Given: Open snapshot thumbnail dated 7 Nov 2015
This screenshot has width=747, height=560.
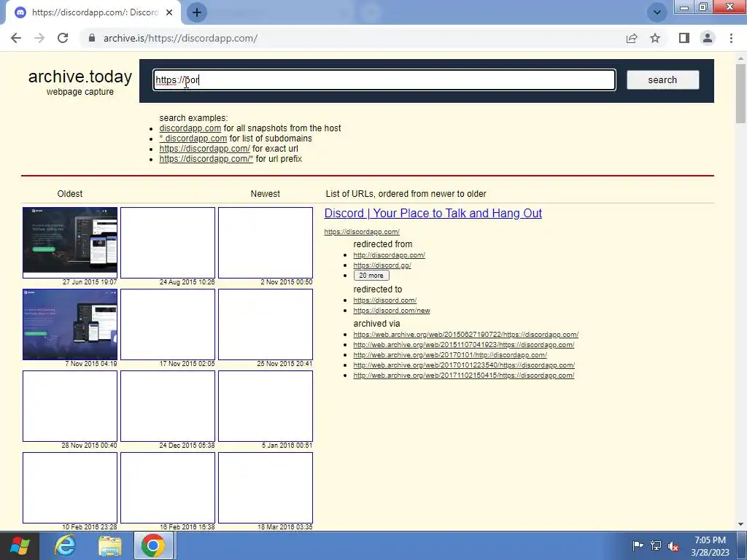Looking at the screenshot, I should coord(70,324).
